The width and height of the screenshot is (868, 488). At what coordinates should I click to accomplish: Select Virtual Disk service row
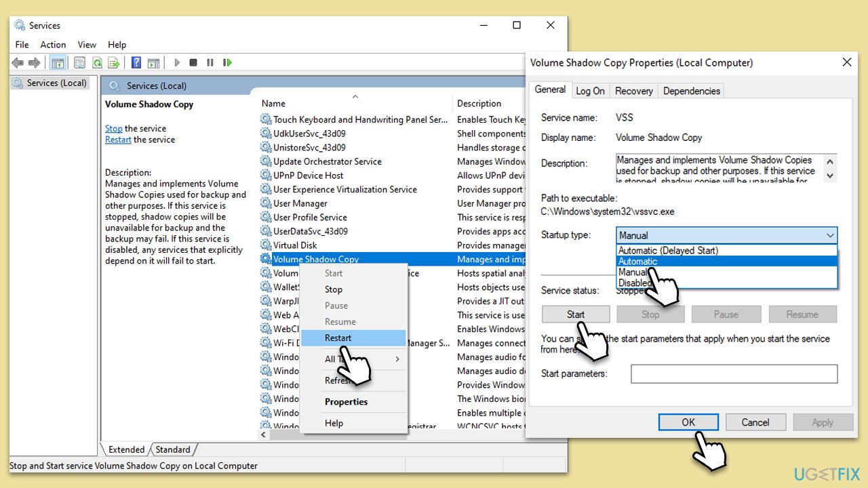coord(393,245)
